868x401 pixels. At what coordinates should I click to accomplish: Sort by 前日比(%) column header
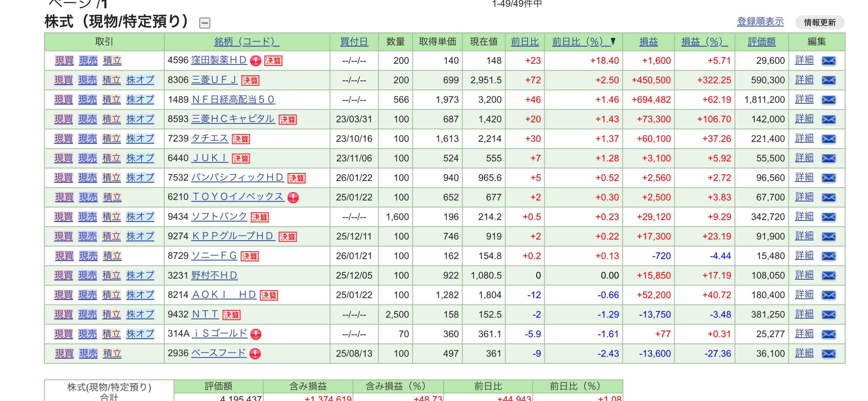(x=577, y=42)
